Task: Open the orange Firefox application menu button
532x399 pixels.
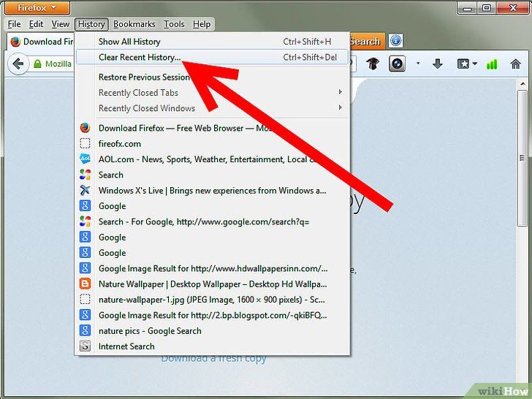Action: point(37,8)
